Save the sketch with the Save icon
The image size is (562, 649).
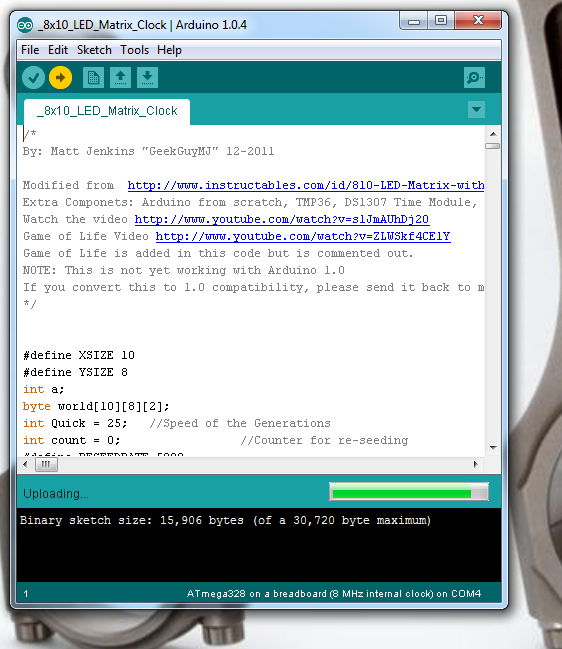click(147, 77)
